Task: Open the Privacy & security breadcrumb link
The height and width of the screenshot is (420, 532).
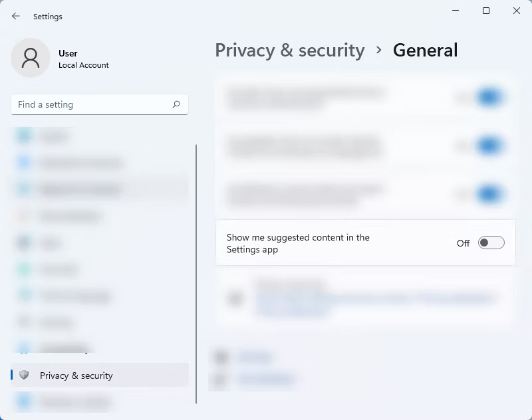Action: (289, 51)
